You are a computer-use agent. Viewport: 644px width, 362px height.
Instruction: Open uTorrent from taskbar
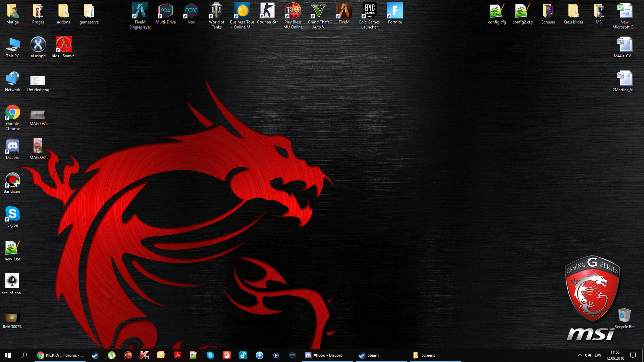coord(112,355)
